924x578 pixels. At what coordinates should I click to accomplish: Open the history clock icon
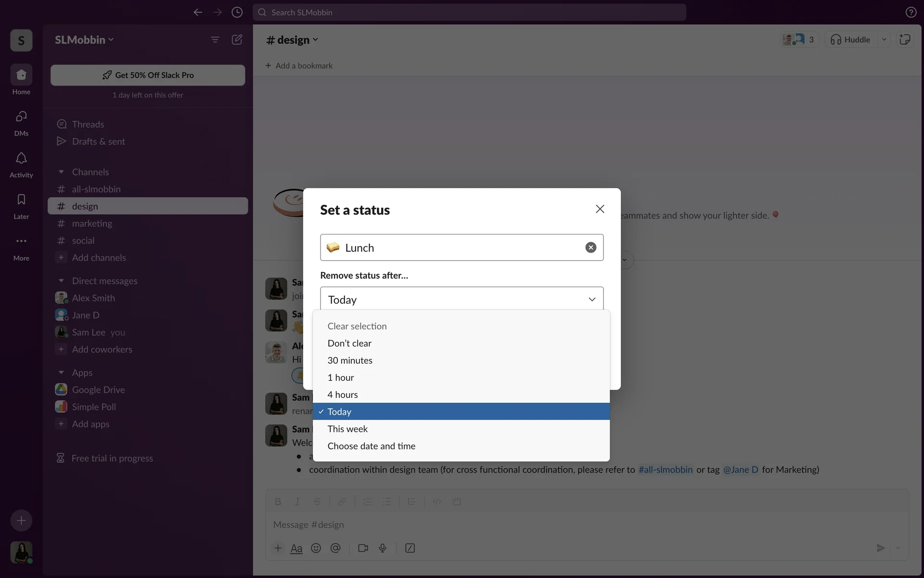237,13
